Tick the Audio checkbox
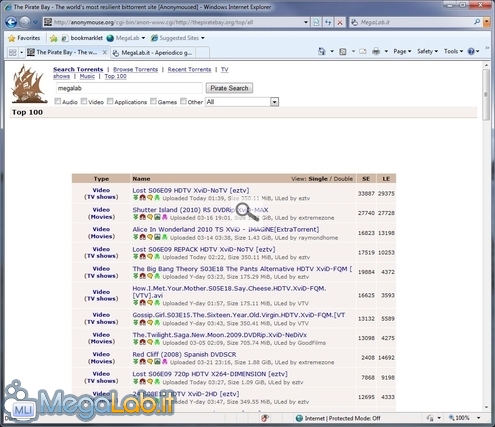 tap(58, 101)
